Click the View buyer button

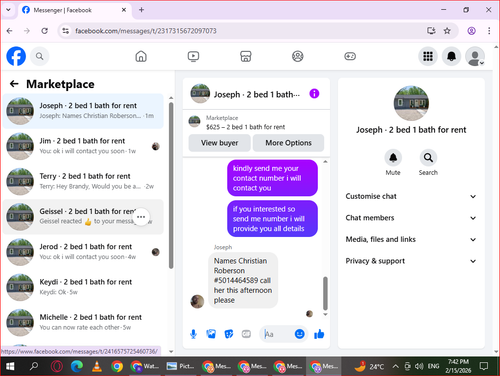coord(219,143)
